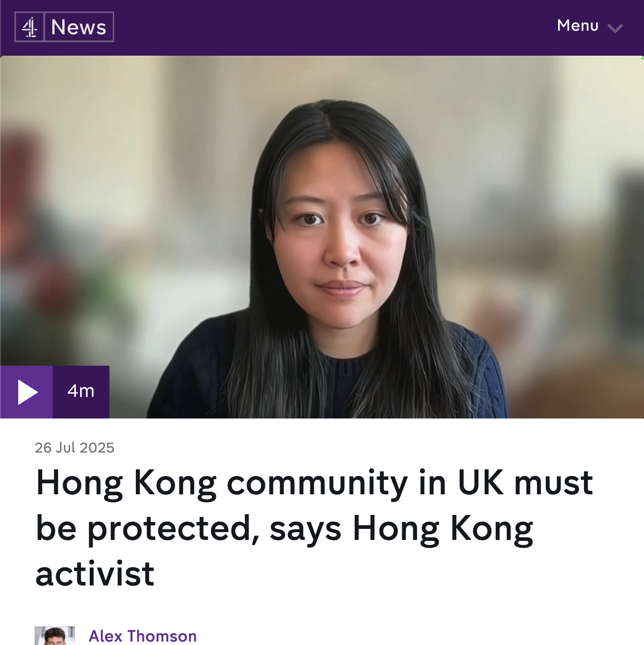Click the 4m video duration badge
Image resolution: width=644 pixels, height=645 pixels.
(x=81, y=392)
